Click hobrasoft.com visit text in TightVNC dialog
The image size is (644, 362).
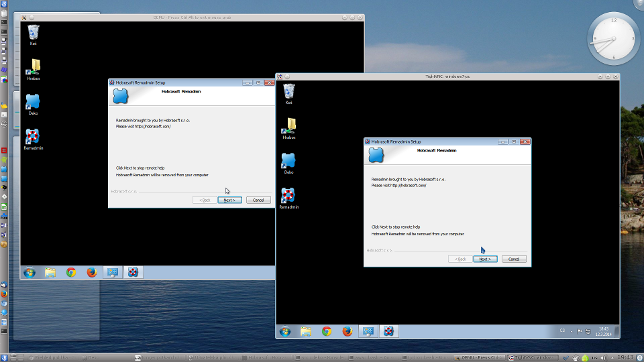point(398,186)
